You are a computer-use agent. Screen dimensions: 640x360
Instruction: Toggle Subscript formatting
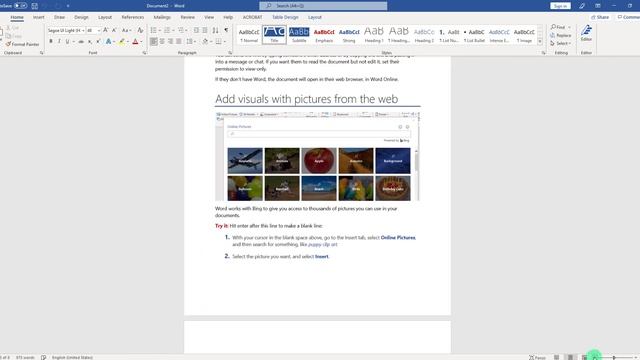(x=90, y=41)
